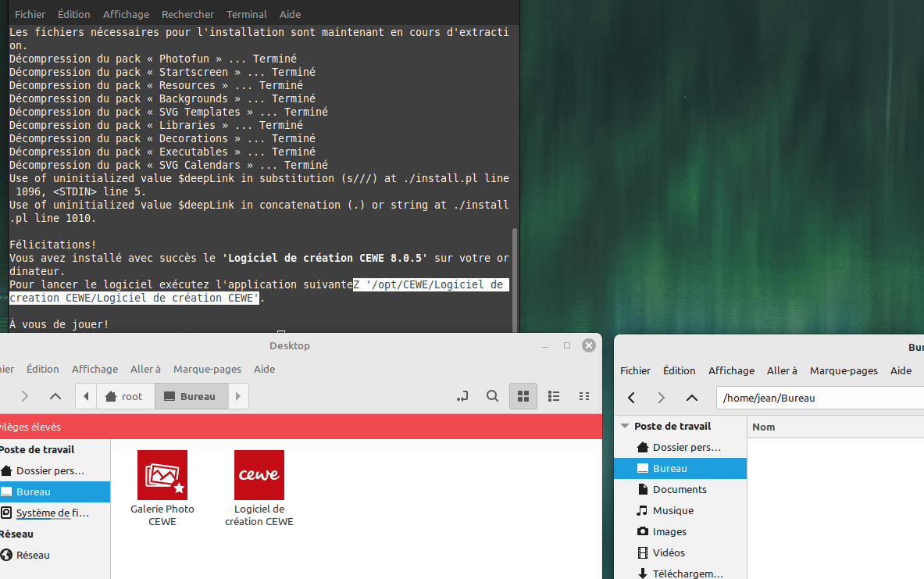Click the path bar left scroll arrow
Screen dimensions: 924x579
pyautogui.click(x=86, y=396)
